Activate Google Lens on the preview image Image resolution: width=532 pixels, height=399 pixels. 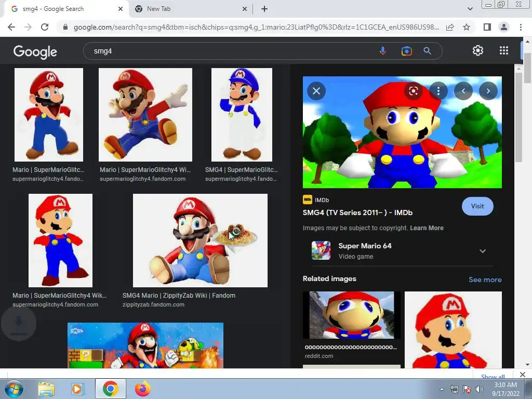(413, 91)
